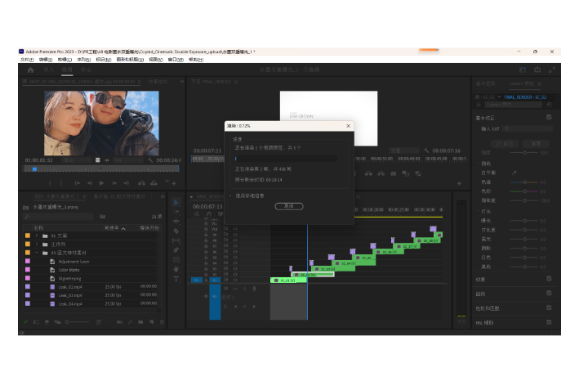Click the Find magnifier icon at Project panel bottom
Image resolution: width=588 pixels, height=368 pixels.
(x=130, y=322)
